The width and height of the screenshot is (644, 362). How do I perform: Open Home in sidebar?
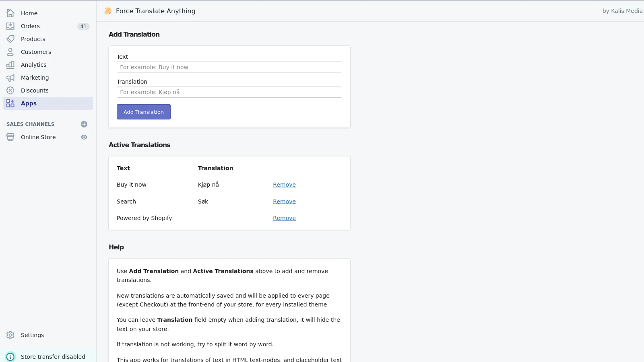point(48,13)
